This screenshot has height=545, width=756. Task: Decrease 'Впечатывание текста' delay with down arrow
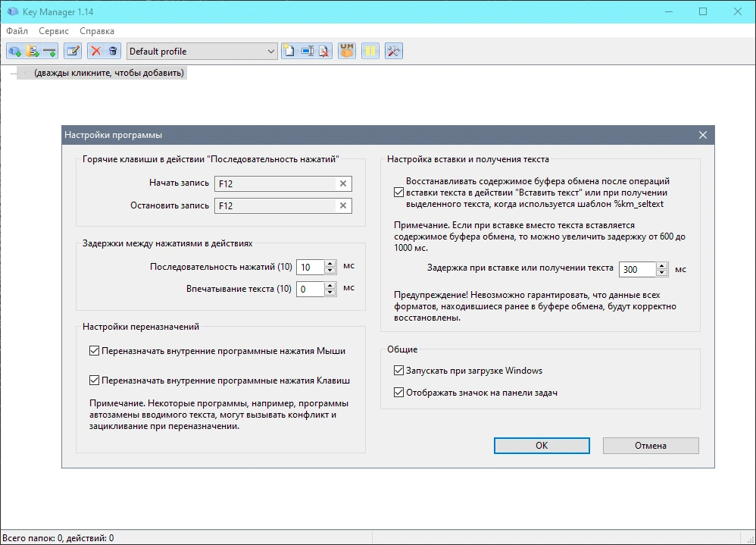point(330,293)
